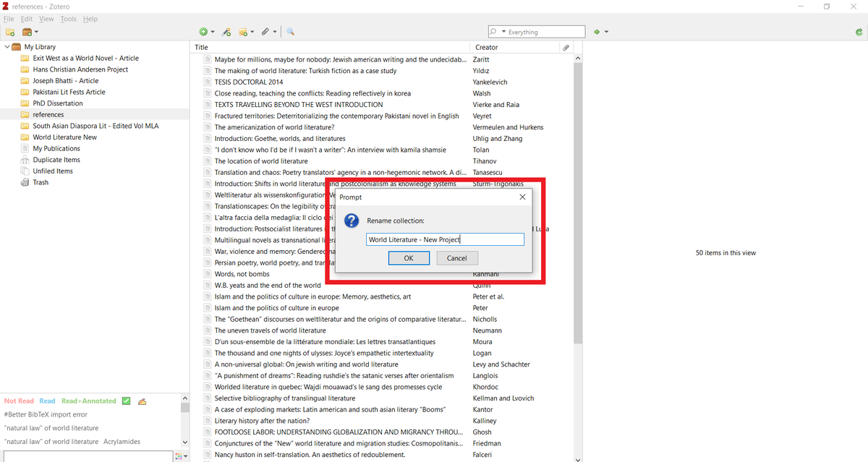Select item W.B. yeats and the end of the world
This screenshot has height=462, width=868.
268,286
